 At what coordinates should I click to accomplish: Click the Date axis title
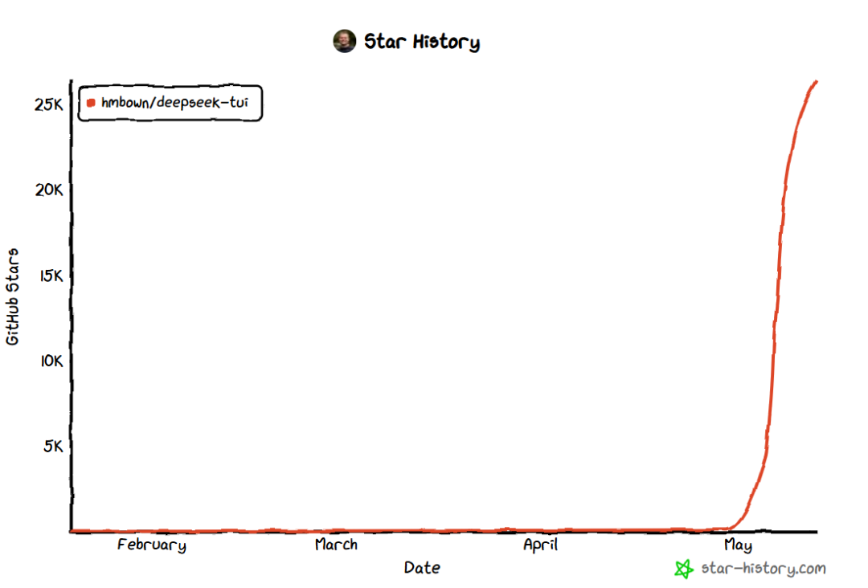tap(423, 568)
